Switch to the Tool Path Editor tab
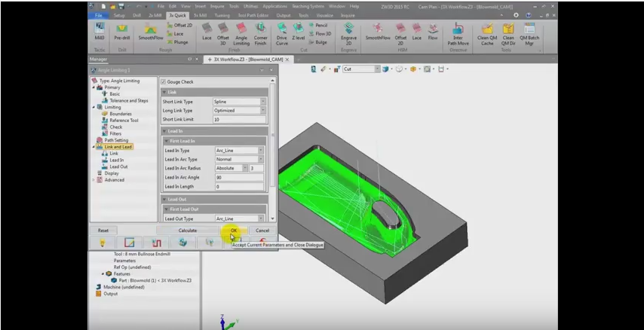 (253, 16)
